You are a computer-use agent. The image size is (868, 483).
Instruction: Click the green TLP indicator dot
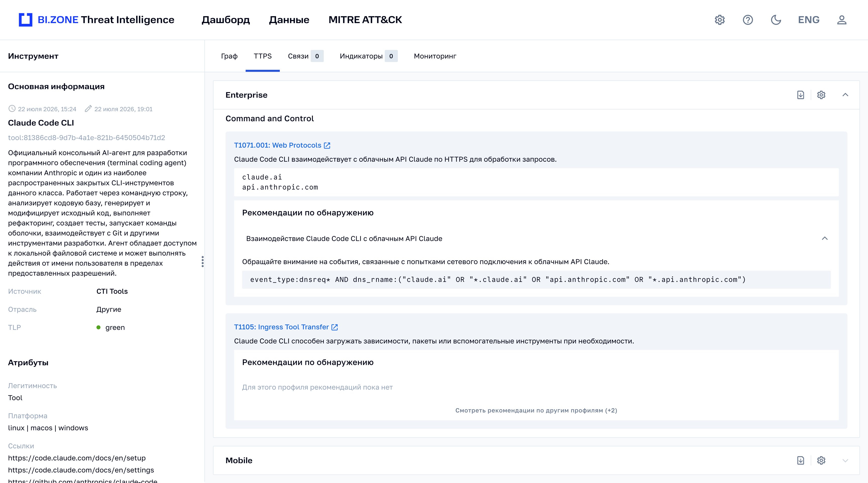(x=98, y=327)
